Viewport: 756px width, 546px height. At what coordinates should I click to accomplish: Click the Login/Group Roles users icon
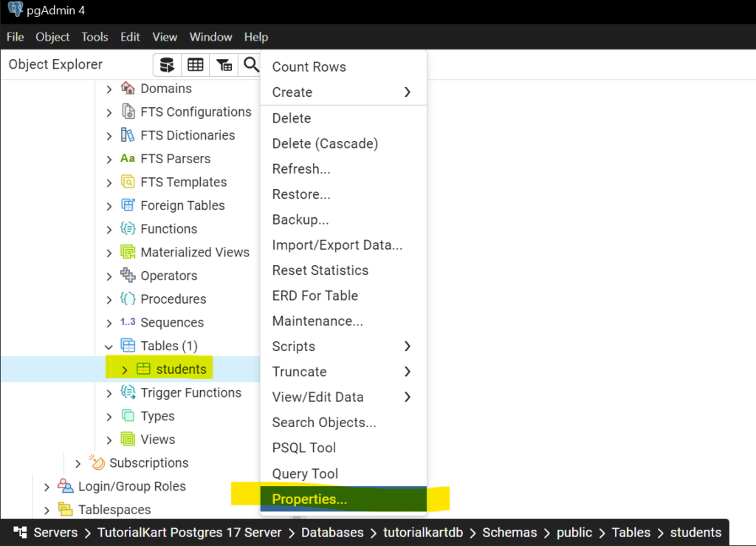pyautogui.click(x=65, y=485)
